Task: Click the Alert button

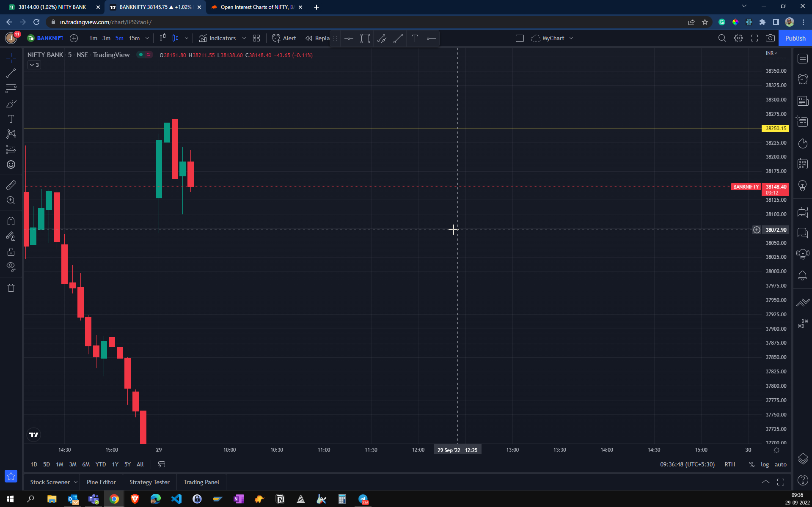Action: point(284,38)
